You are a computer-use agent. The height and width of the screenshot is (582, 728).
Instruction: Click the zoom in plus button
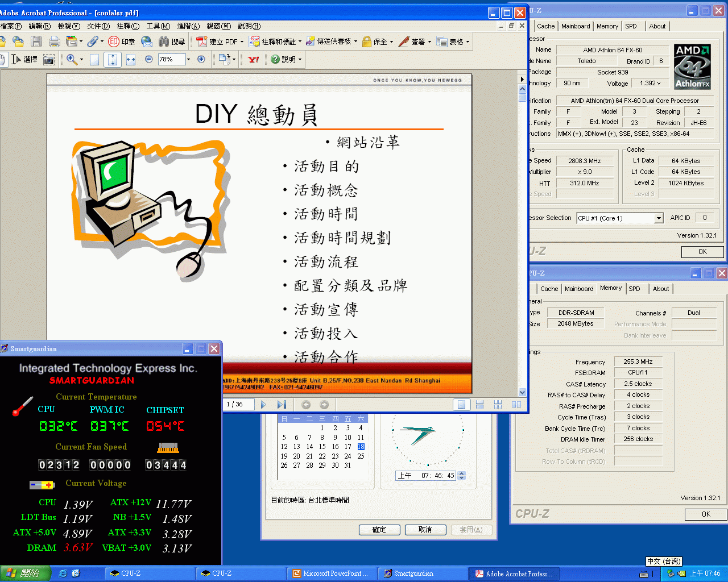coord(201,59)
